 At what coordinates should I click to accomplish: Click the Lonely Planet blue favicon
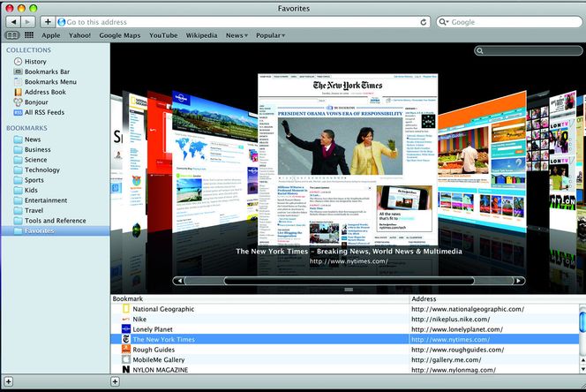126,329
